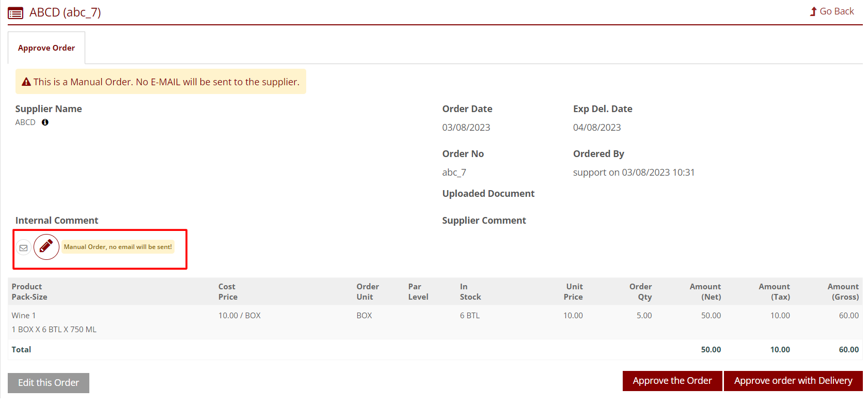Click Approve order with Delivery button
The height and width of the screenshot is (404, 868).
[x=793, y=381]
